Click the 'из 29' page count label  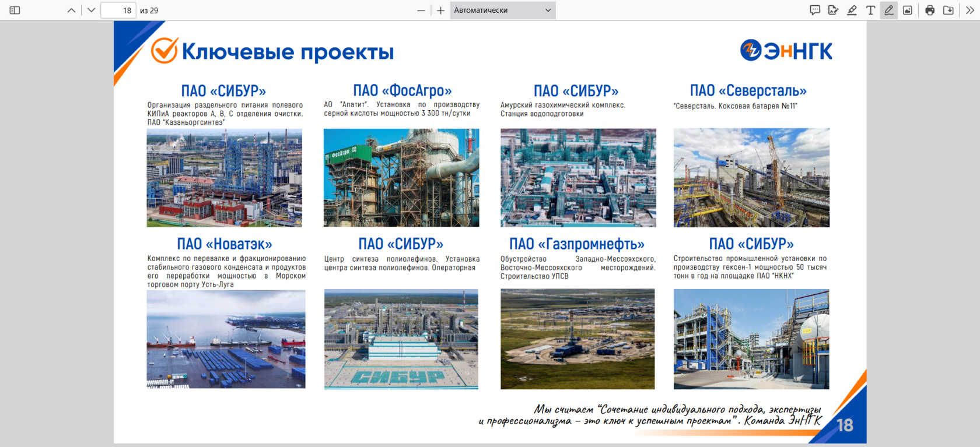tap(149, 10)
